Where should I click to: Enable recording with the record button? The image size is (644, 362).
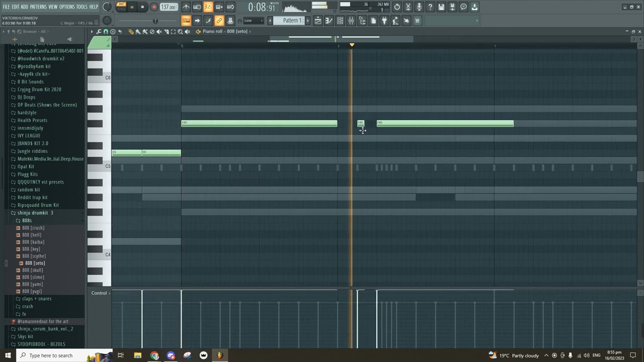154,7
